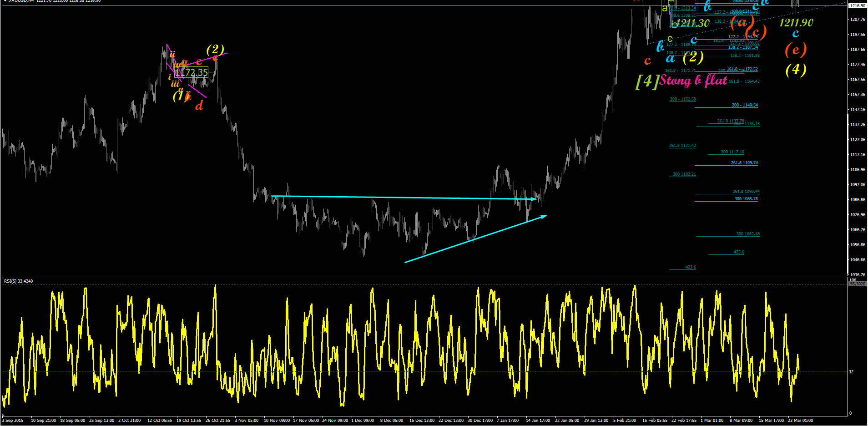Select the Fibonacci level 261.8 1090.44
868x426 pixels.
point(746,192)
